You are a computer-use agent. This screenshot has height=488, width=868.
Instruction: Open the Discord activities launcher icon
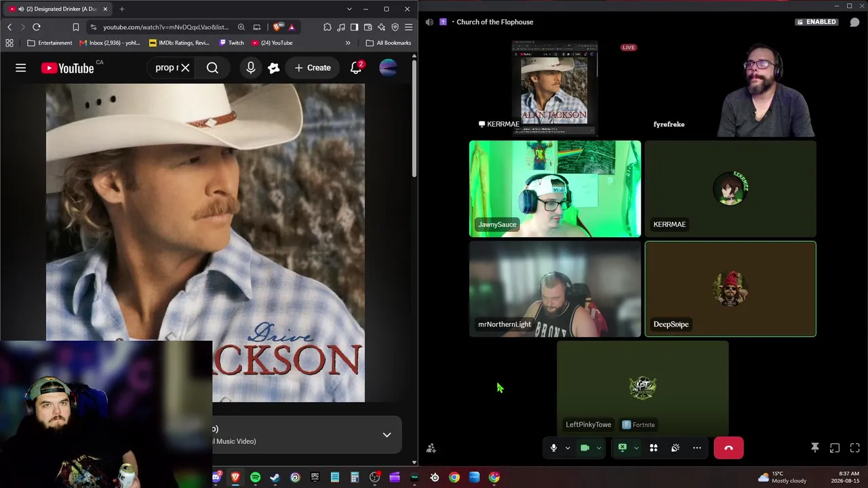[x=654, y=448]
